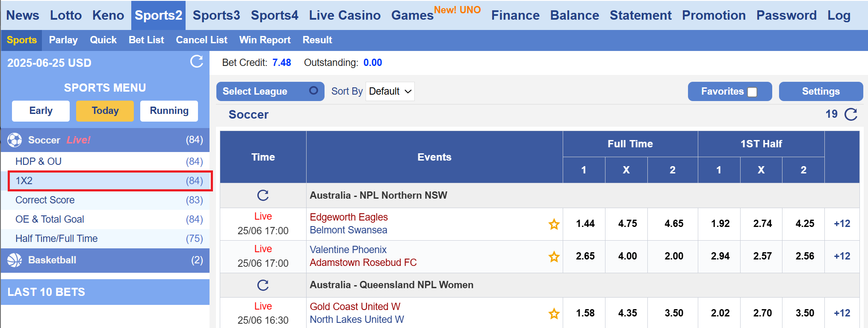Screen dimensions: 868x328
Task: Star the Gold Coast United W match
Action: tap(554, 313)
